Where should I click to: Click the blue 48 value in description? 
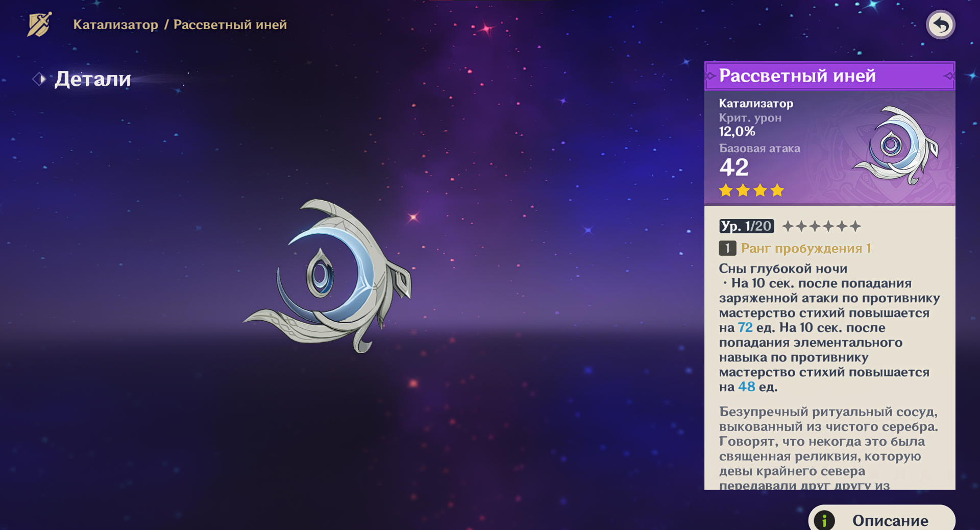pyautogui.click(x=747, y=387)
